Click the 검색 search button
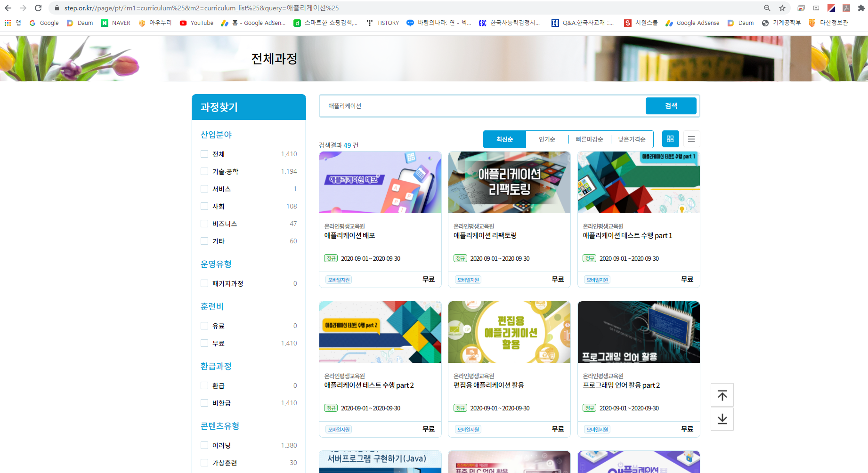The height and width of the screenshot is (473, 868). click(x=671, y=106)
